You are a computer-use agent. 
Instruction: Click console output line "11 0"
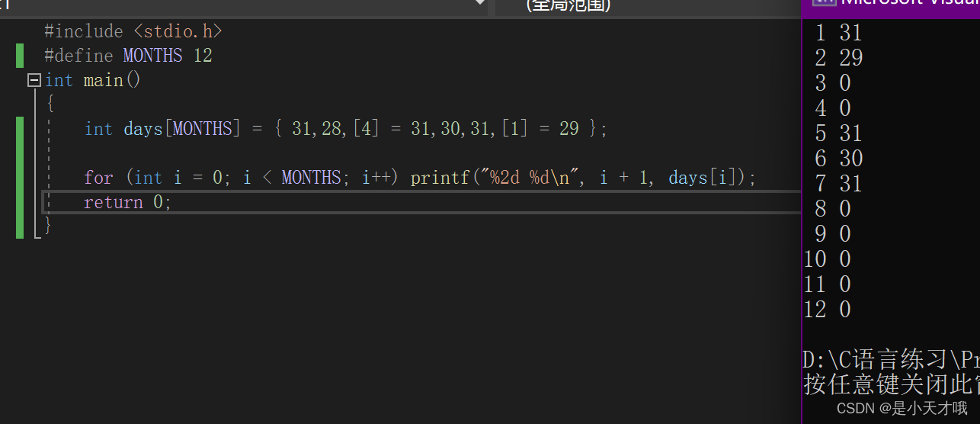click(828, 284)
